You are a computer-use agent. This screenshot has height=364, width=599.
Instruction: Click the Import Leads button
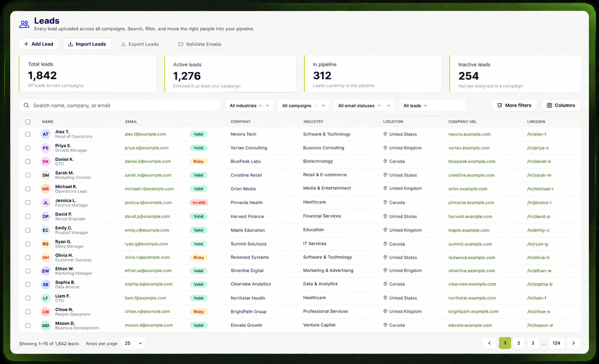coord(87,44)
